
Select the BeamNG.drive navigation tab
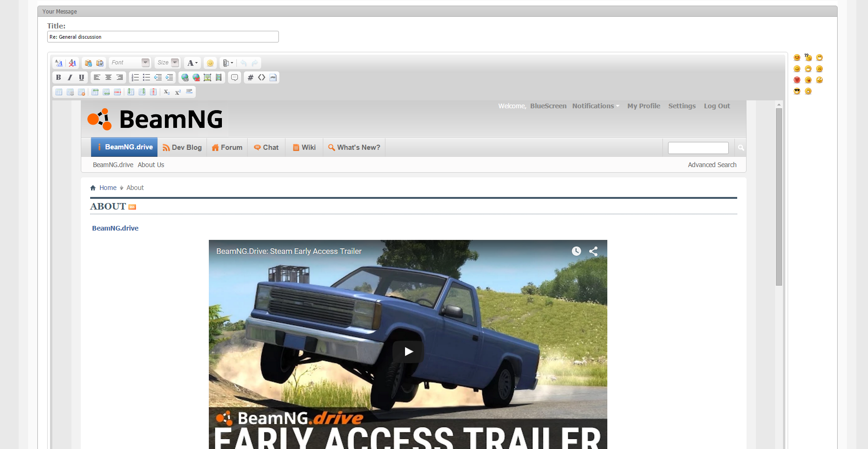pyautogui.click(x=124, y=147)
